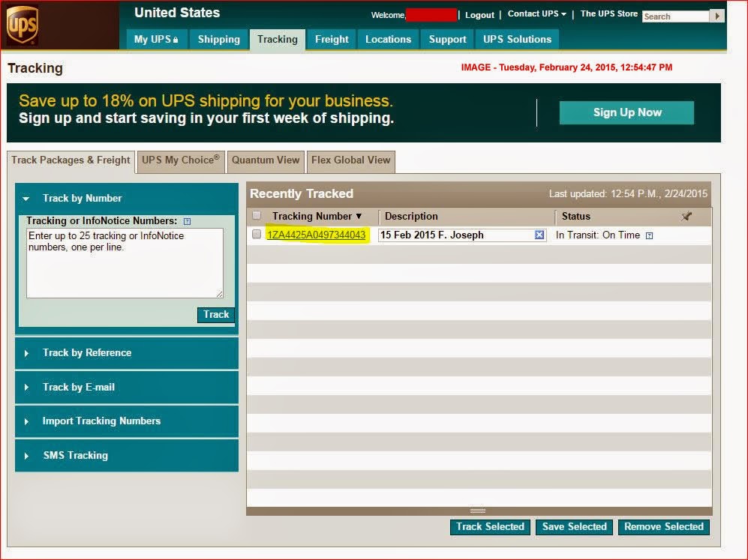Click inside the tracking numbers text area
The image size is (748, 560).
(x=125, y=262)
